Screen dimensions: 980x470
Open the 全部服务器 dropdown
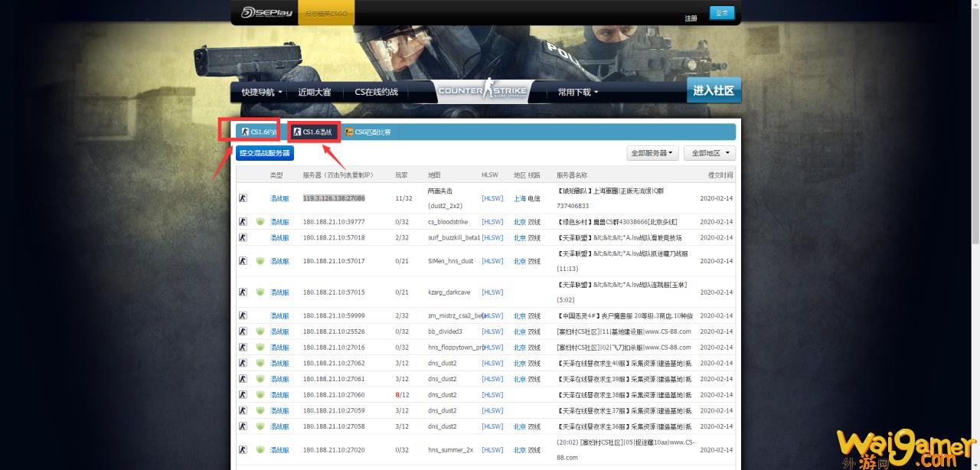point(652,153)
